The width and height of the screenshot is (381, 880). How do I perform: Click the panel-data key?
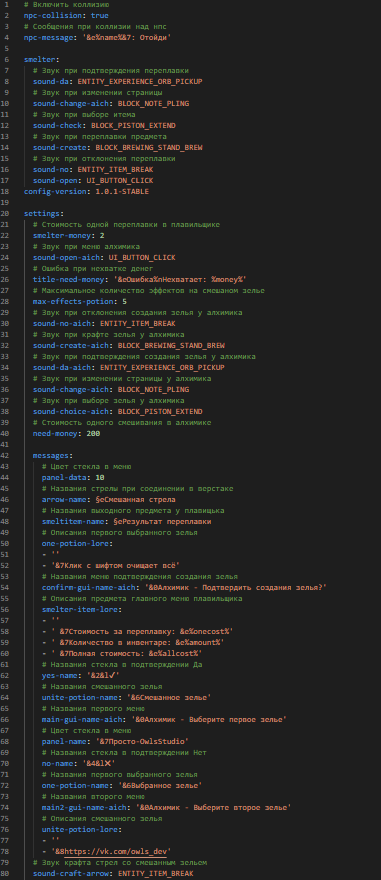point(66,478)
